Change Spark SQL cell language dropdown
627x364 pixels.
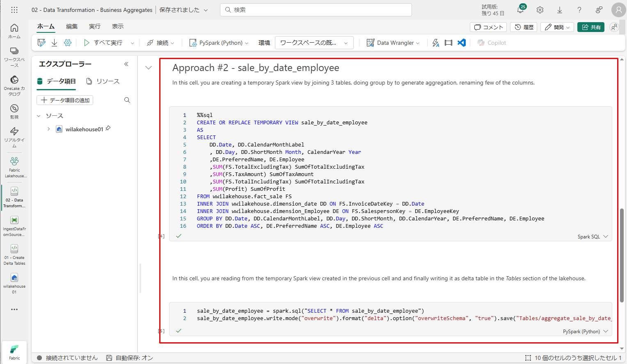tap(593, 237)
